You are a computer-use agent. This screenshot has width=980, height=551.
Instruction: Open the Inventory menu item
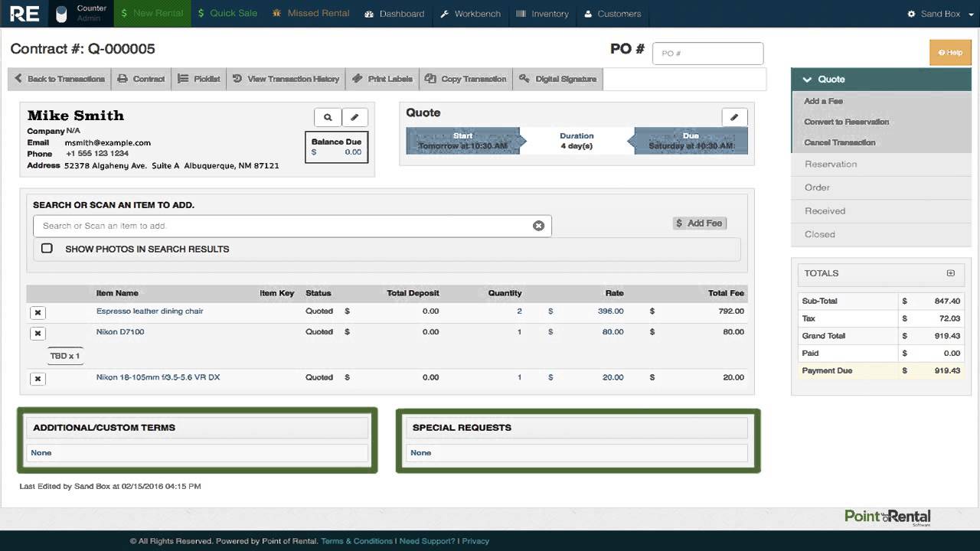pyautogui.click(x=543, y=13)
